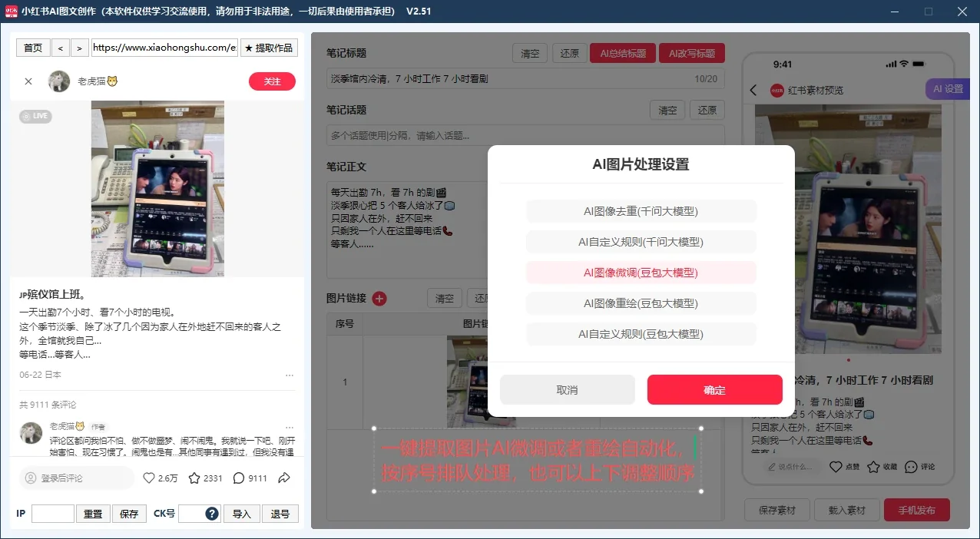
Task: Click browser back button <
Action: [x=61, y=48]
